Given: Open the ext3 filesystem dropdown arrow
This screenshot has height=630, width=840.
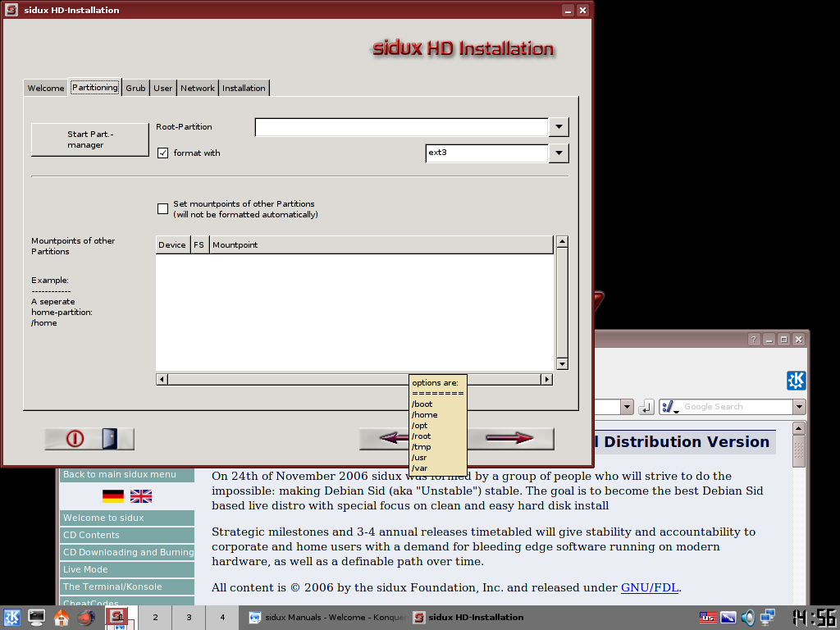Looking at the screenshot, I should pyautogui.click(x=559, y=153).
